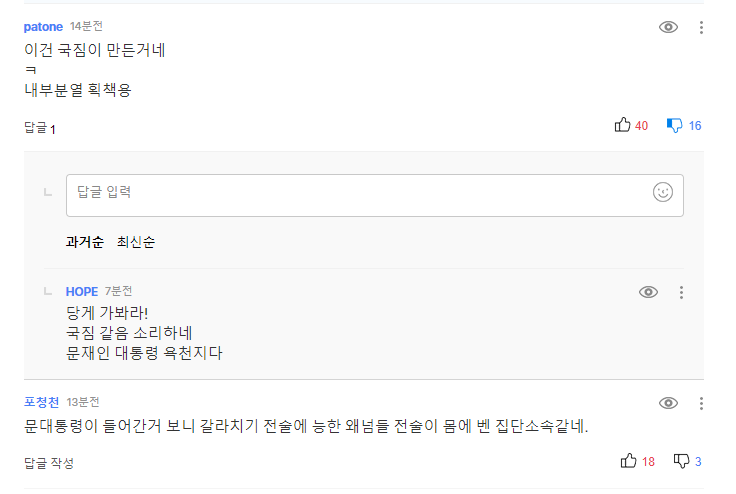Open more options menu for HOPE's reply
The height and width of the screenshot is (494, 736).
(681, 292)
